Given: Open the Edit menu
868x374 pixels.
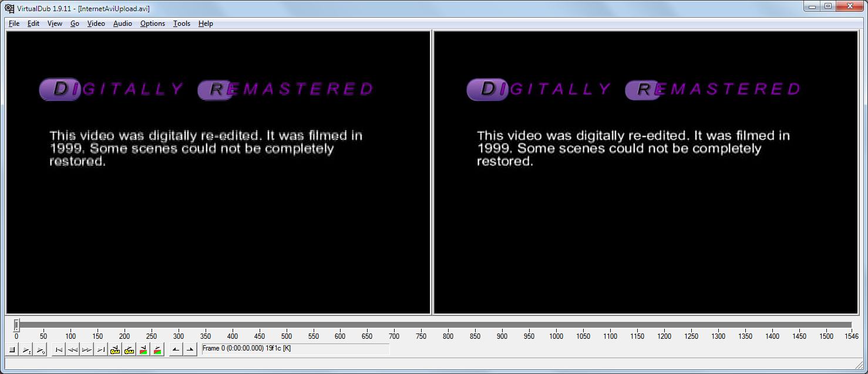Looking at the screenshot, I should pos(33,23).
